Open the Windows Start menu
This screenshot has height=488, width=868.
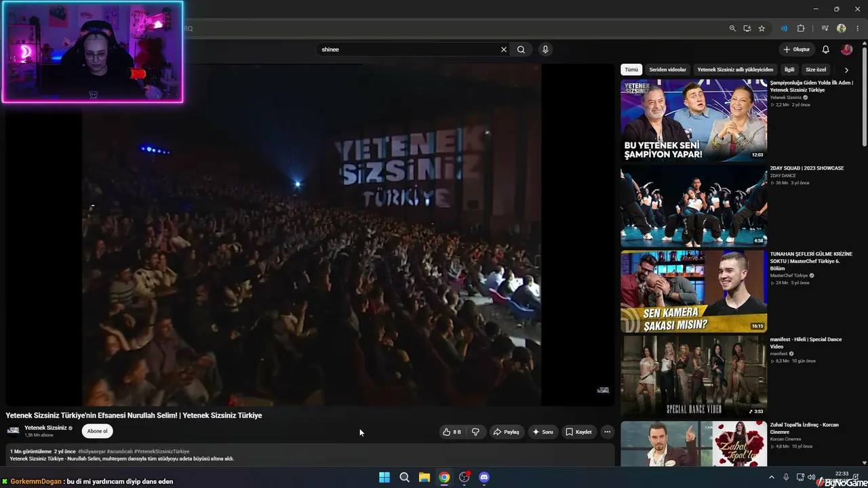click(384, 477)
